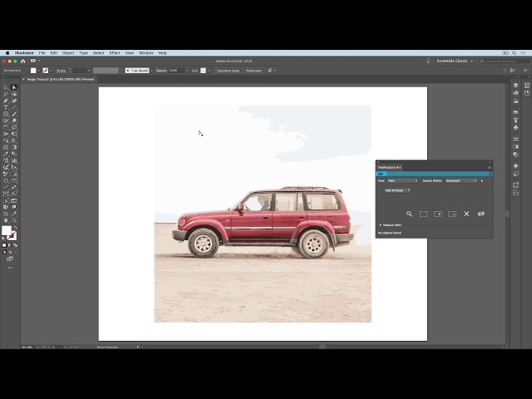Select the Rotate tool
Viewport: 532px width, 399px height.
(x=6, y=127)
